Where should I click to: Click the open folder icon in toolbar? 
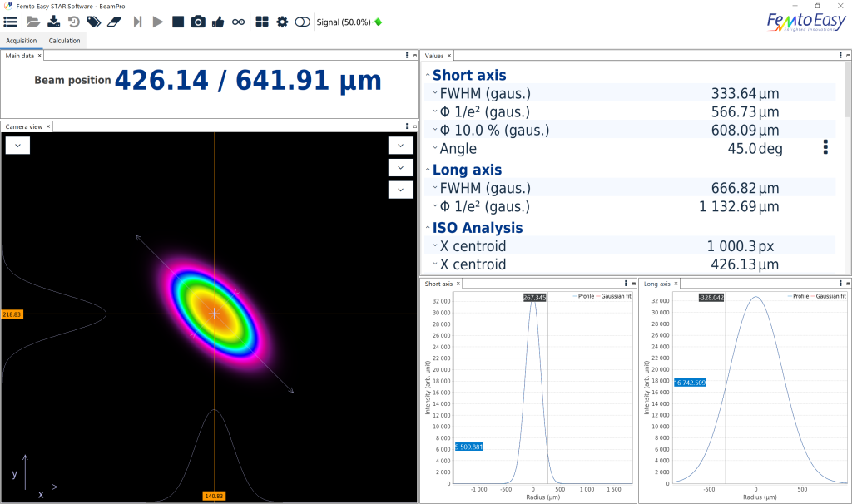[x=33, y=22]
